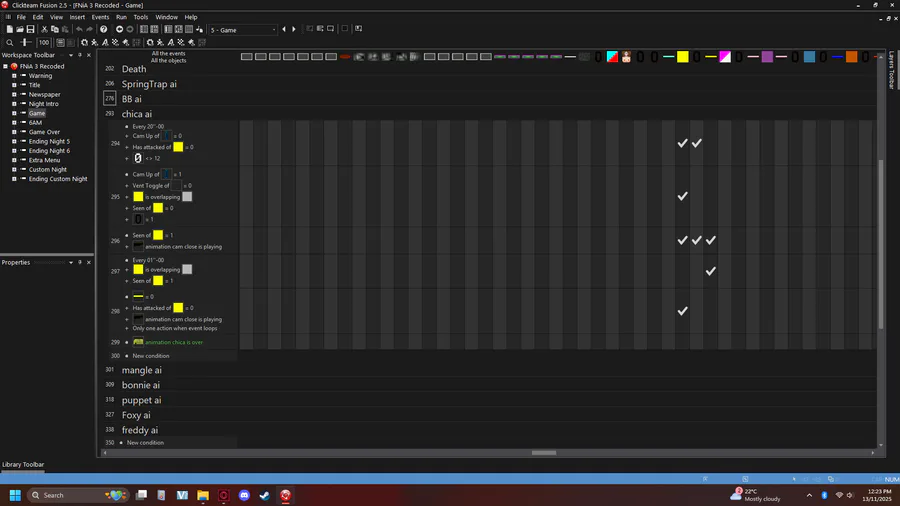Screen dimensions: 900x506
Task: Open the Insert menu
Action: [77, 17]
